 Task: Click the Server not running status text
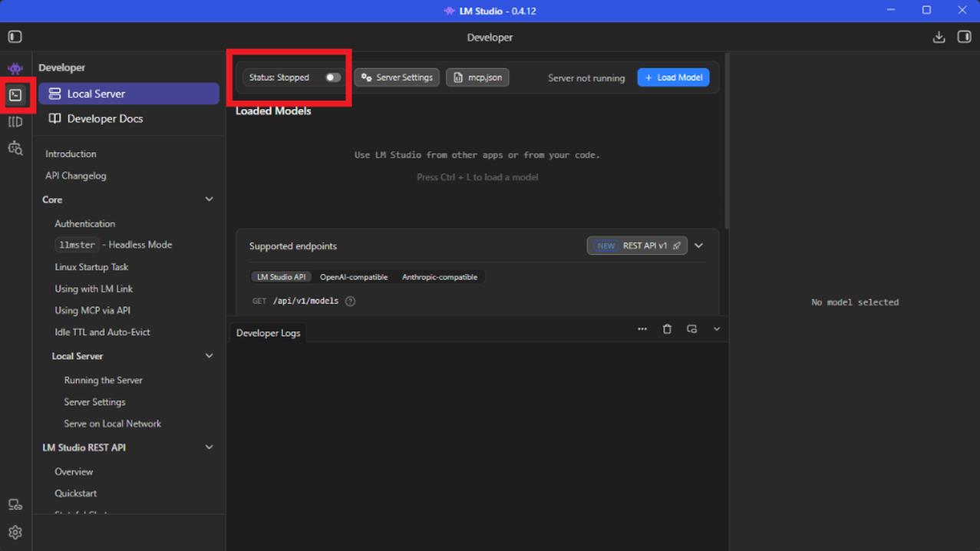586,78
